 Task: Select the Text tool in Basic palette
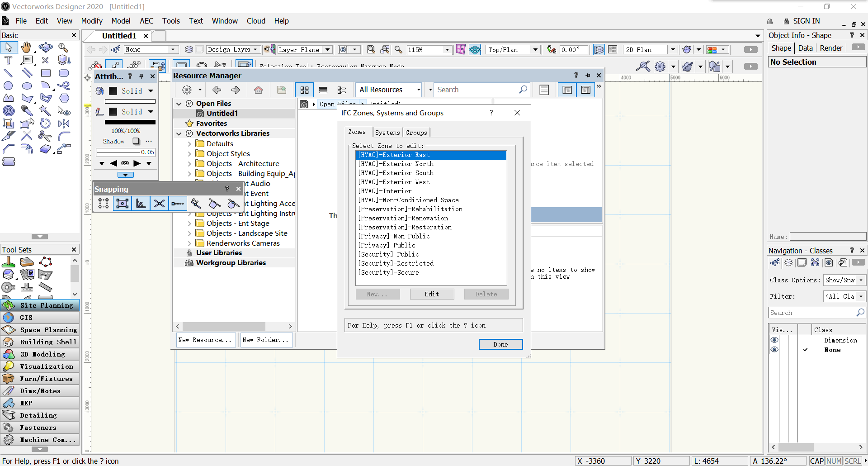[8, 60]
